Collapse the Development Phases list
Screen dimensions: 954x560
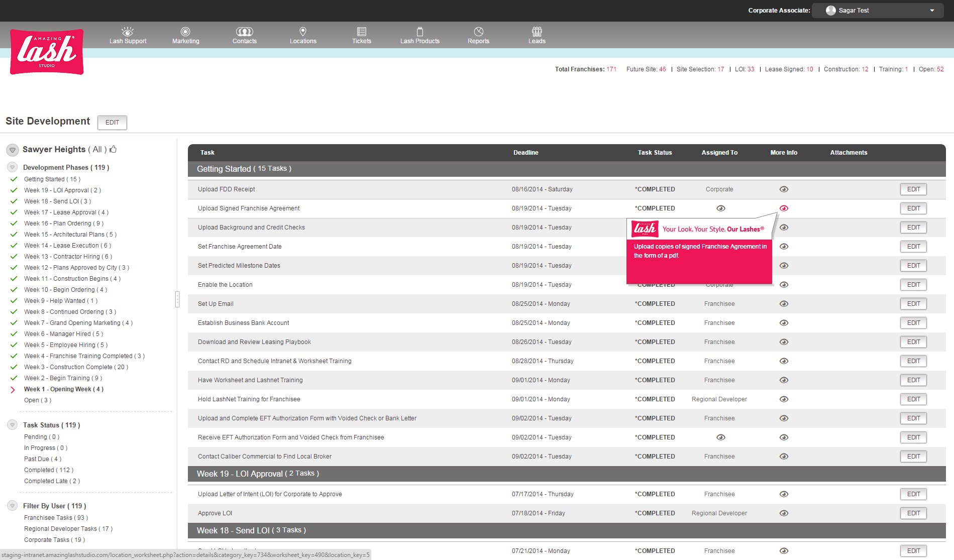pos(13,167)
